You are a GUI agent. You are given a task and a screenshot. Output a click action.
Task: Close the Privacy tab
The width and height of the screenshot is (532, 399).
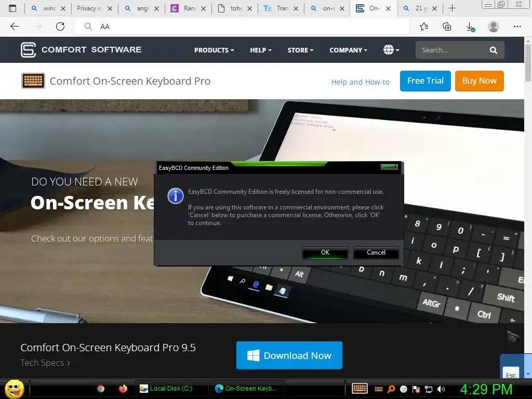(x=110, y=9)
